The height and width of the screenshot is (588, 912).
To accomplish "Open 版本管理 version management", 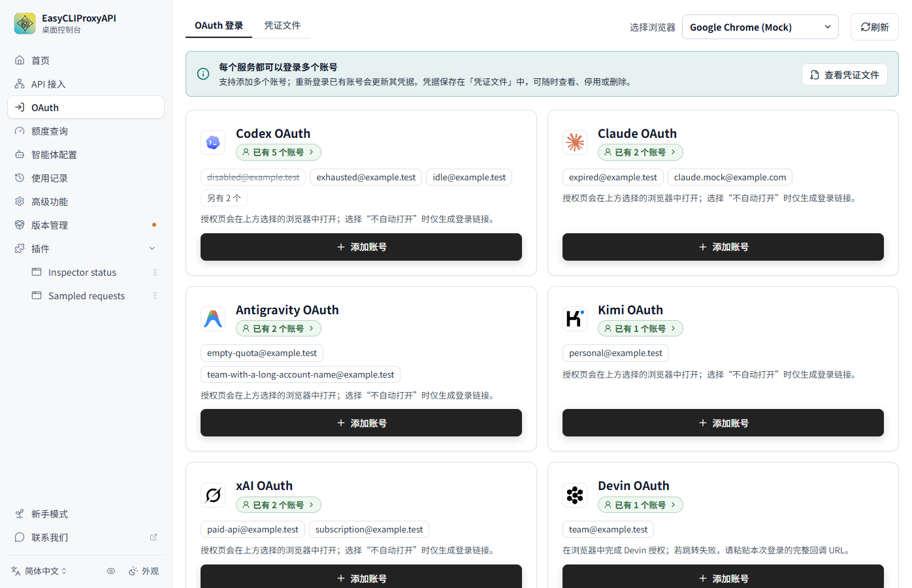I will coord(86,225).
